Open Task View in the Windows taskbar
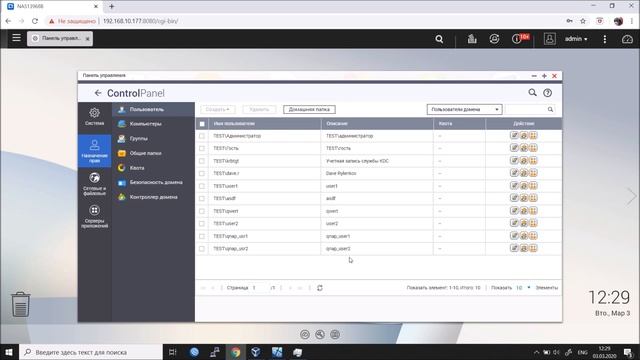 172,352
